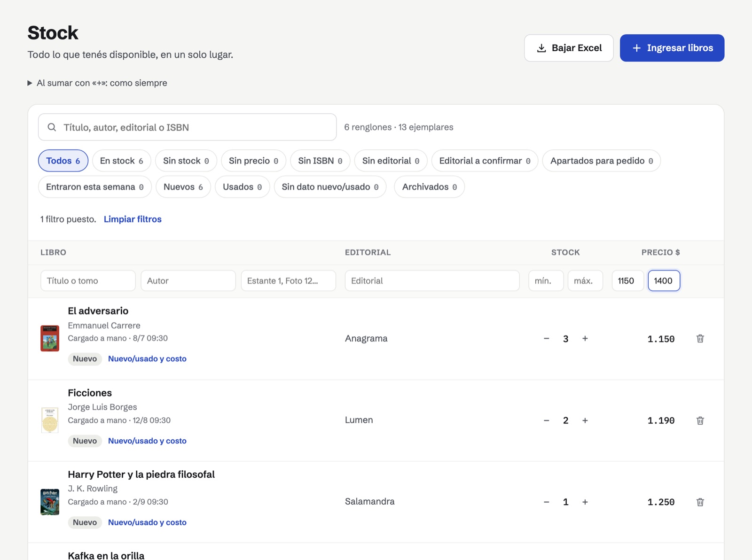Decrease El adversario stock with minus
752x560 pixels.
(x=547, y=339)
